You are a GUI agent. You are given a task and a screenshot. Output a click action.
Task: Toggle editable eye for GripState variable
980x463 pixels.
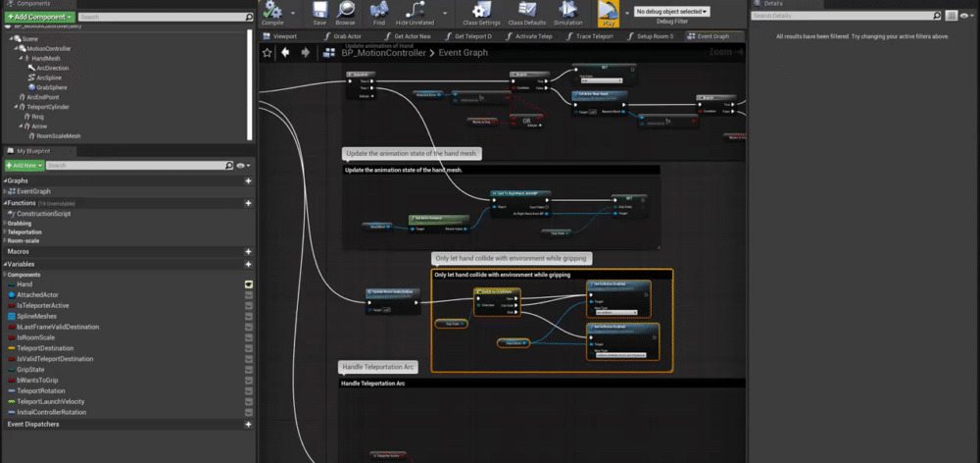(x=248, y=369)
